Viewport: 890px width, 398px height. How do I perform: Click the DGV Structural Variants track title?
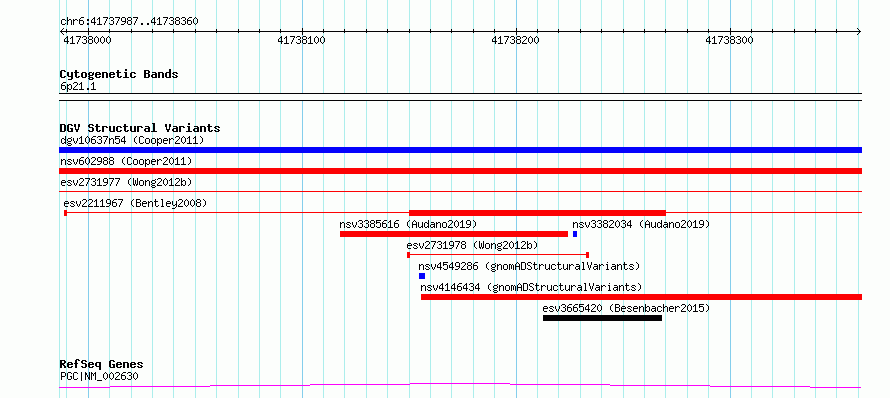[140, 128]
